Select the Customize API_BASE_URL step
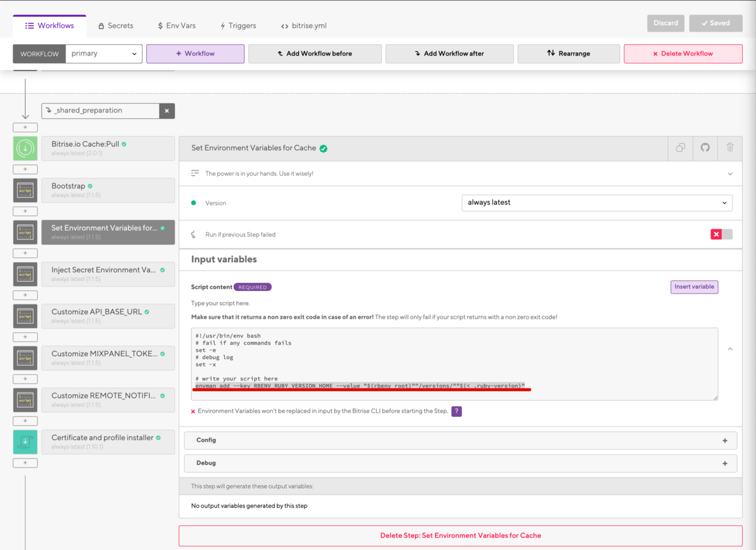 108,316
